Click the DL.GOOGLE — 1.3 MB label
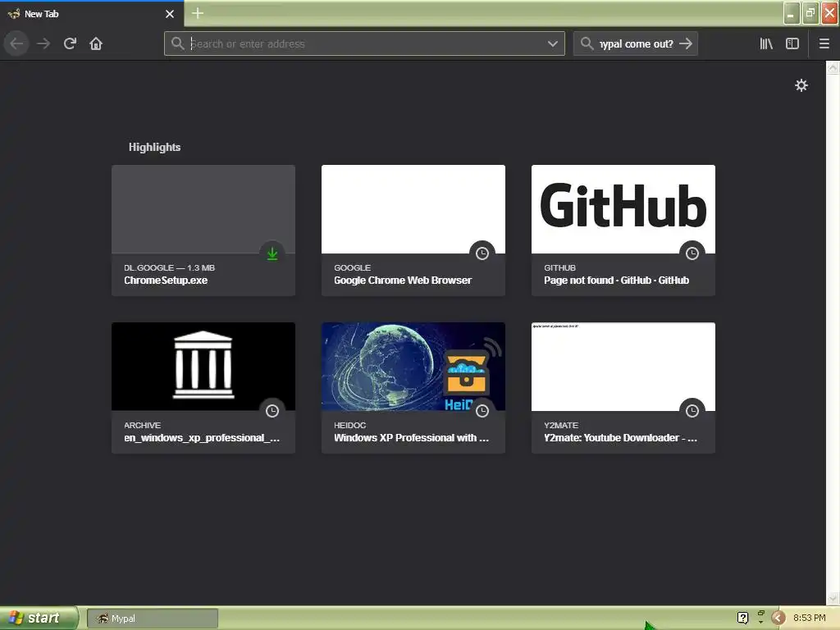Screen dimensions: 840x630 click(169, 268)
